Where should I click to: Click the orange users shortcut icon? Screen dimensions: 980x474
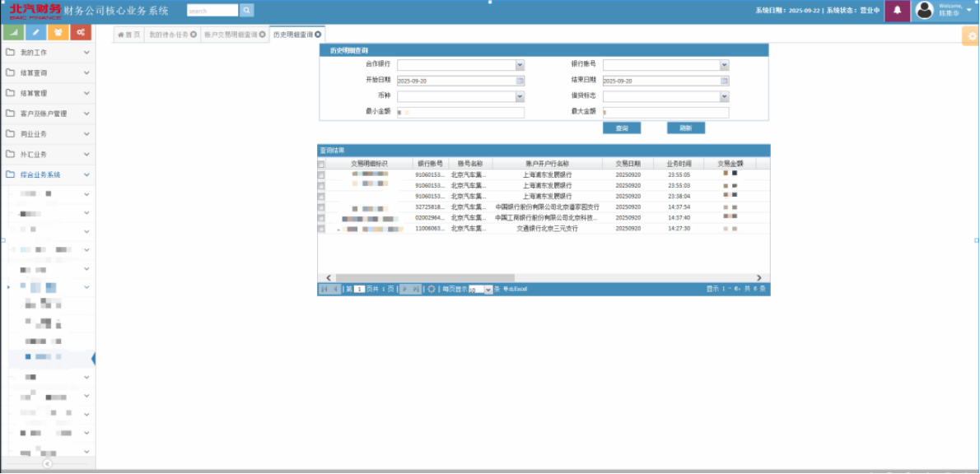point(58,32)
